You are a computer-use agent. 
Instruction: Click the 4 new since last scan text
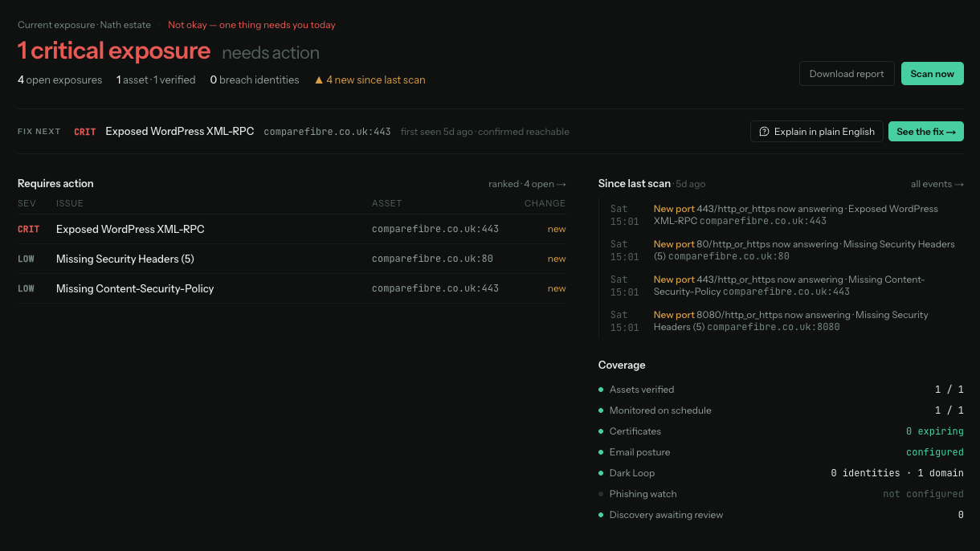[376, 80]
